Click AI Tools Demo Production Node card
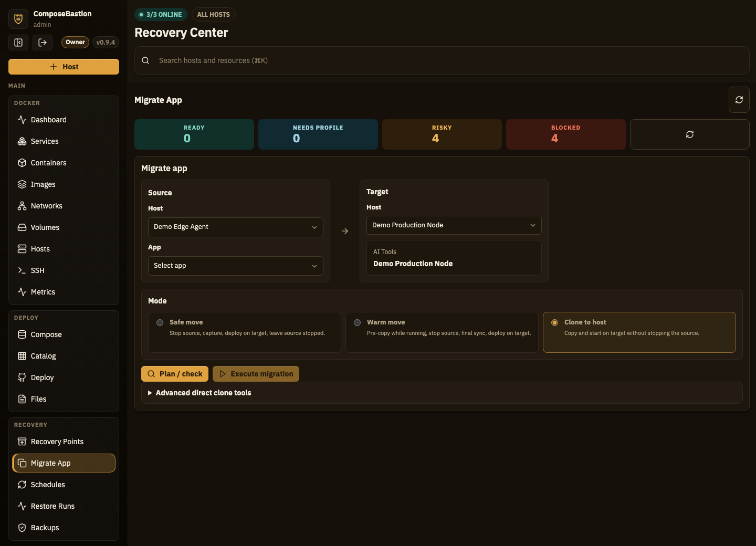Screen dimensions: 756x546 click(x=454, y=258)
